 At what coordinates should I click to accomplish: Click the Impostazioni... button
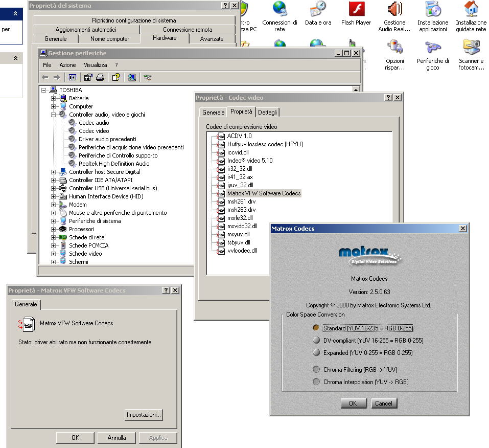point(144,415)
